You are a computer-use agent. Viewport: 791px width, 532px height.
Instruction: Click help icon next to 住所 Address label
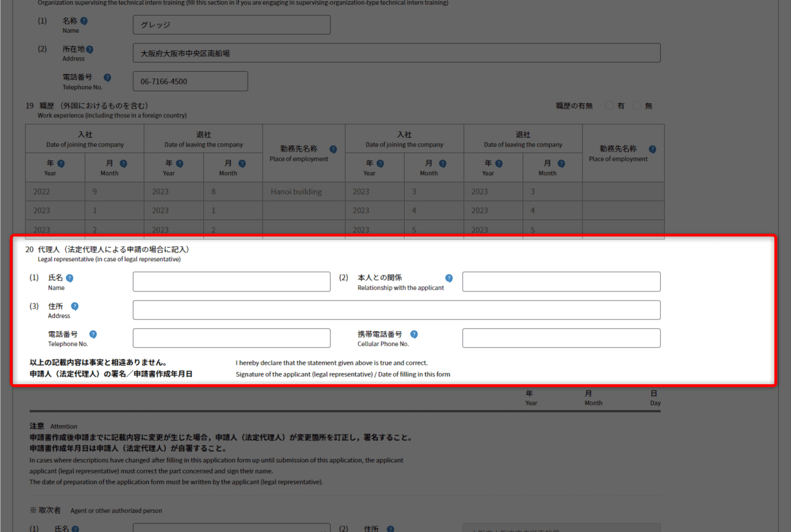coord(75,306)
